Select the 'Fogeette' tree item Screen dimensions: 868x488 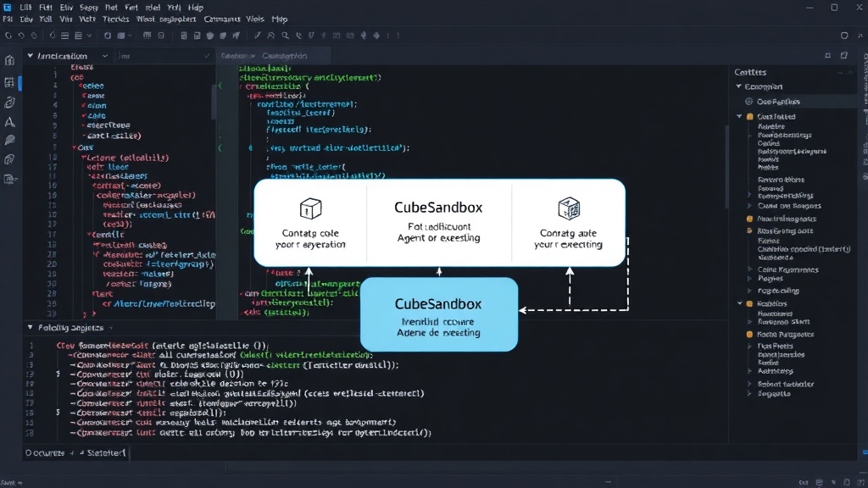(774, 394)
